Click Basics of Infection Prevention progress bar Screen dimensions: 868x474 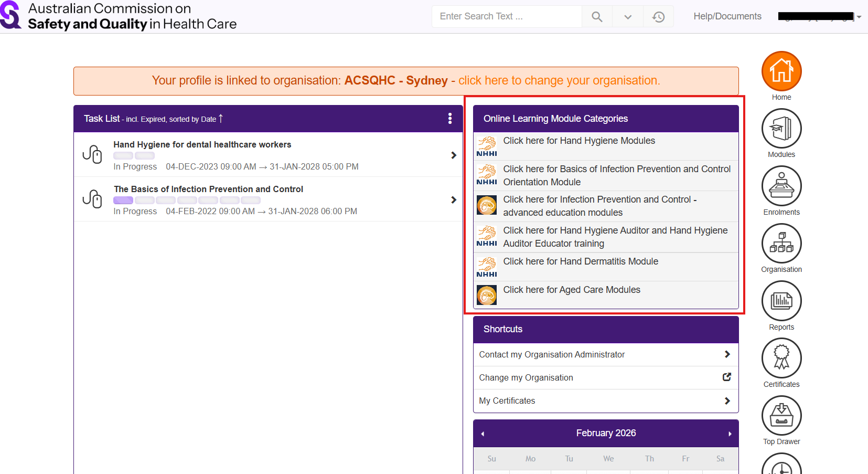point(187,200)
